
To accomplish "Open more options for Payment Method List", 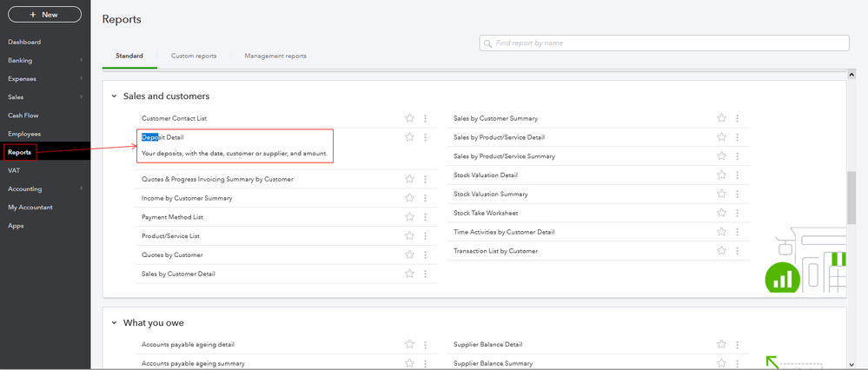I will 425,217.
